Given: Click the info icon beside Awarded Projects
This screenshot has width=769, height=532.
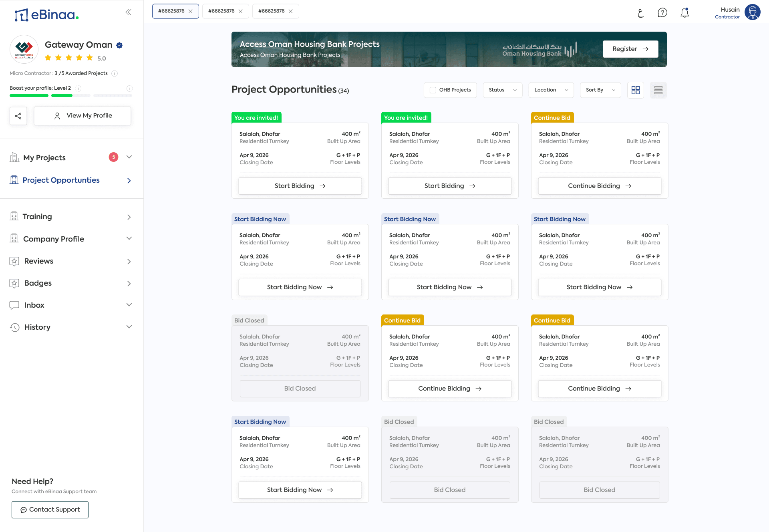Looking at the screenshot, I should click(115, 73).
